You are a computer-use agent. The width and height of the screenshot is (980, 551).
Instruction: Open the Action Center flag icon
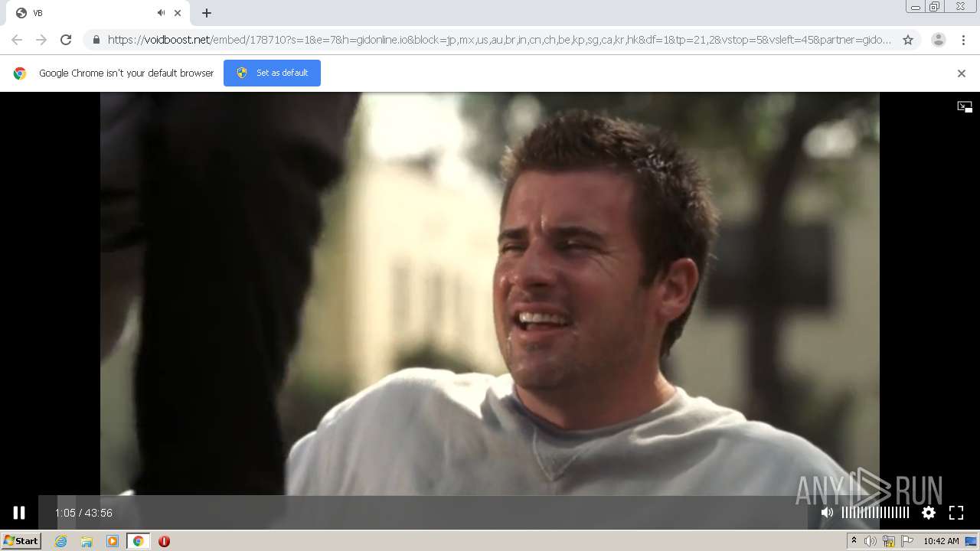point(907,541)
